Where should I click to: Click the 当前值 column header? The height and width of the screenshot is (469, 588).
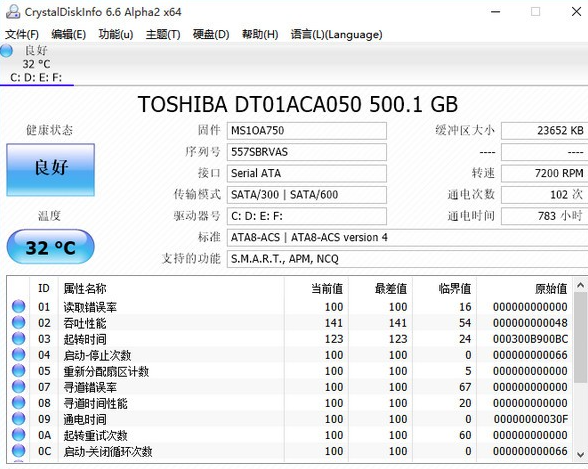coord(316,288)
